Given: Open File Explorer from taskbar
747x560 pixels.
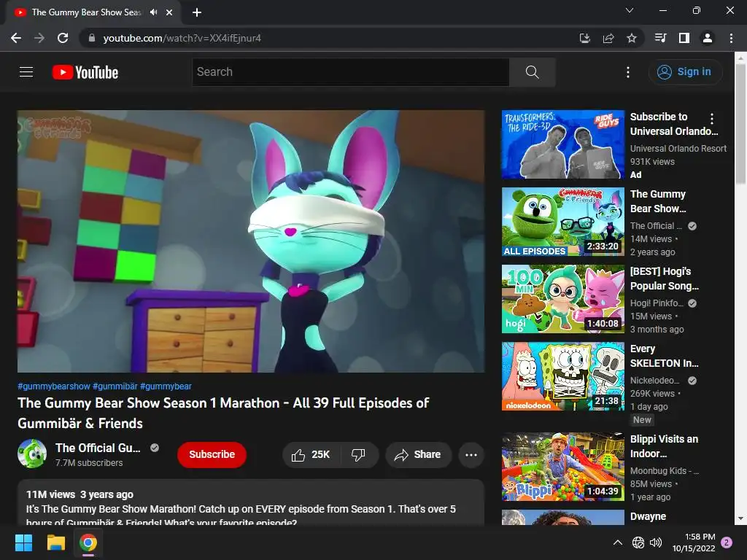Looking at the screenshot, I should (x=55, y=542).
